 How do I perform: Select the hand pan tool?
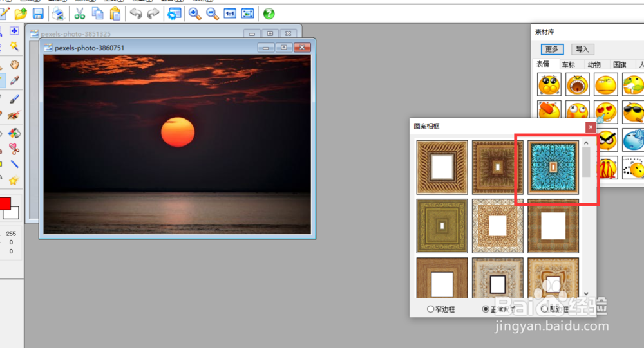pyautogui.click(x=15, y=64)
